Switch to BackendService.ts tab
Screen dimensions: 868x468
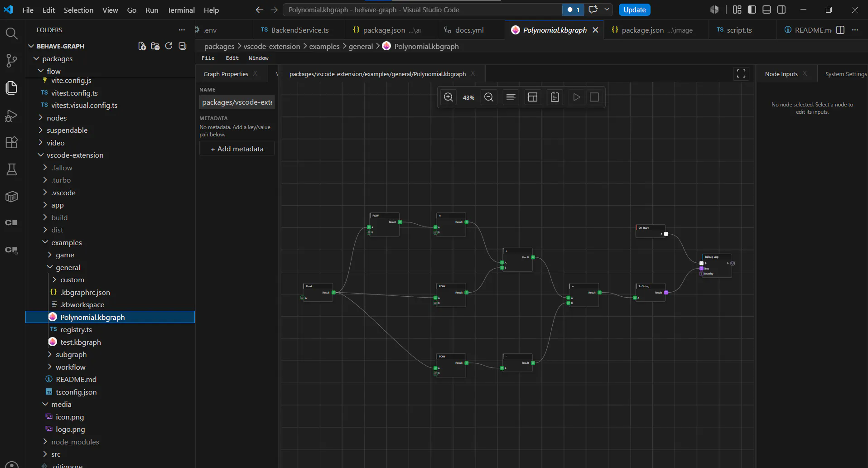click(x=299, y=30)
